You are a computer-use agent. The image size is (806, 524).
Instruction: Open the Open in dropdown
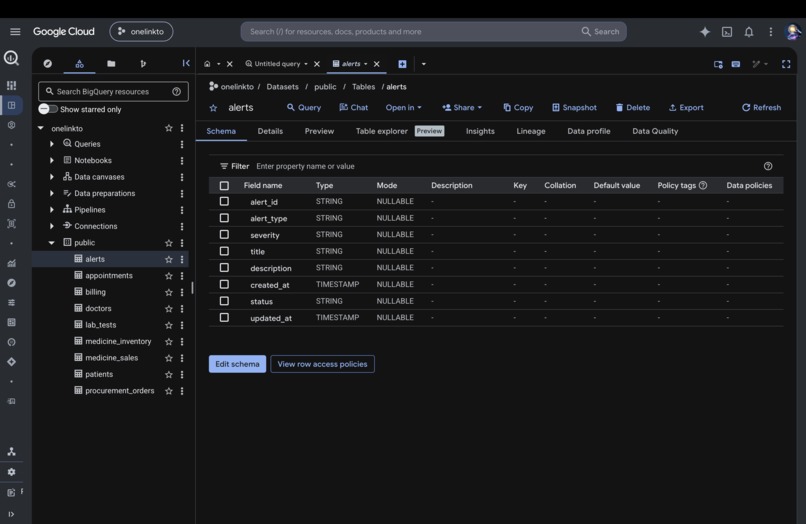pyautogui.click(x=404, y=107)
